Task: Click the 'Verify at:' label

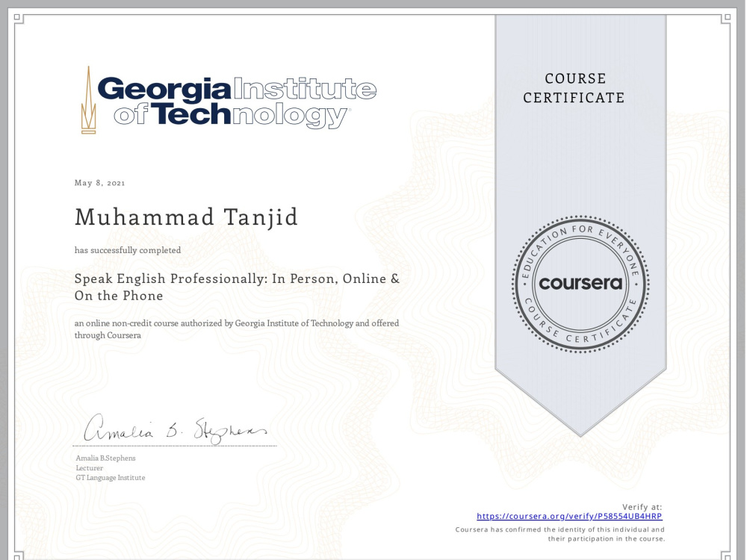Action: click(x=642, y=507)
